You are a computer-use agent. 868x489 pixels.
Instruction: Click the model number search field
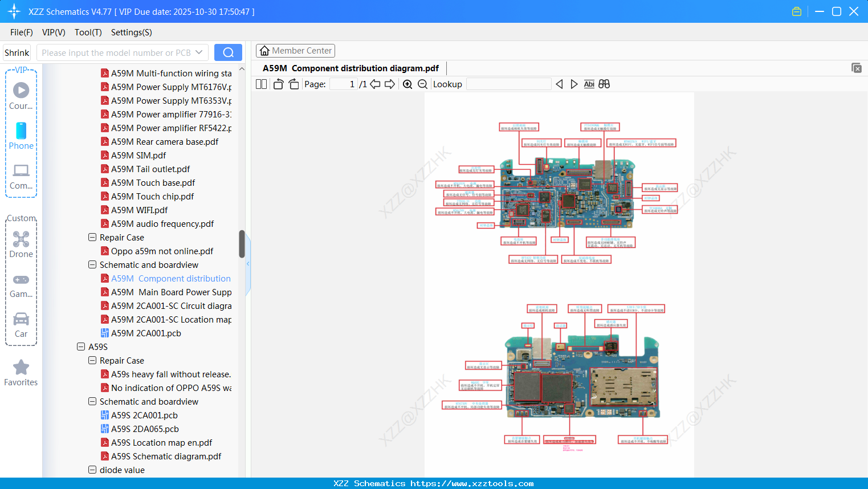click(116, 52)
